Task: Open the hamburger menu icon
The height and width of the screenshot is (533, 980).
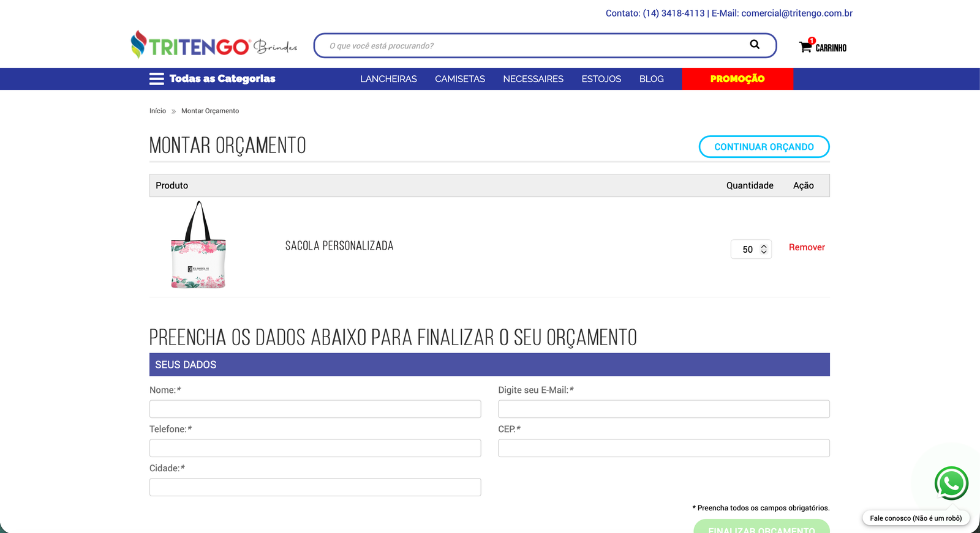Action: click(157, 78)
